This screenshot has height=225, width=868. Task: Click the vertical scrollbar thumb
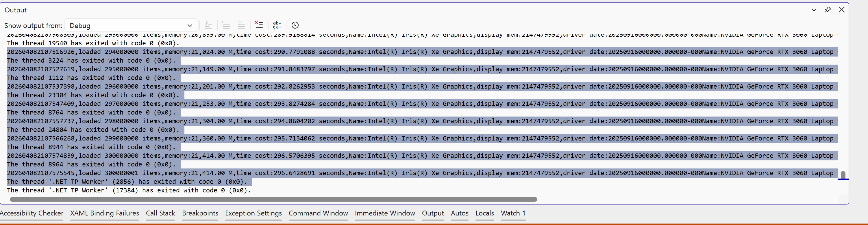[x=843, y=175]
